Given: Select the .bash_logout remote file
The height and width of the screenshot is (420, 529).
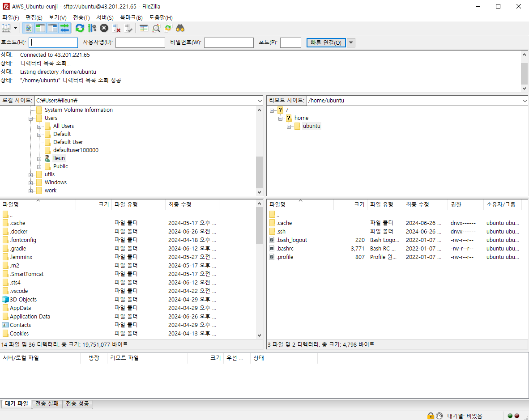Looking at the screenshot, I should point(292,240).
